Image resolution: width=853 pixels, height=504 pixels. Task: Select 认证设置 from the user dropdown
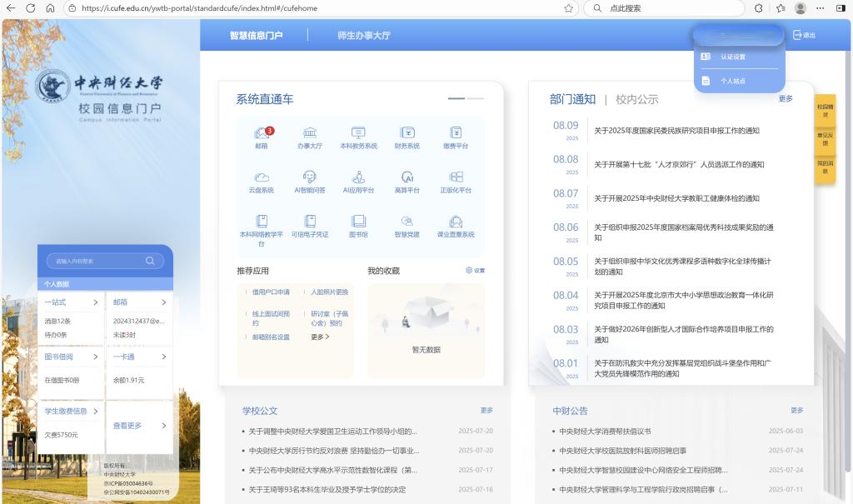tap(733, 57)
